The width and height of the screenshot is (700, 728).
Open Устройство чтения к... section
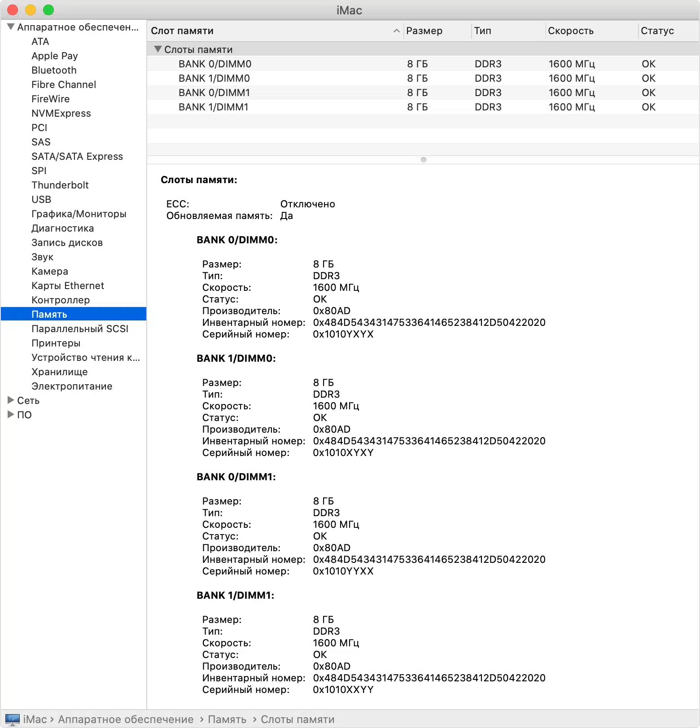pos(86,357)
